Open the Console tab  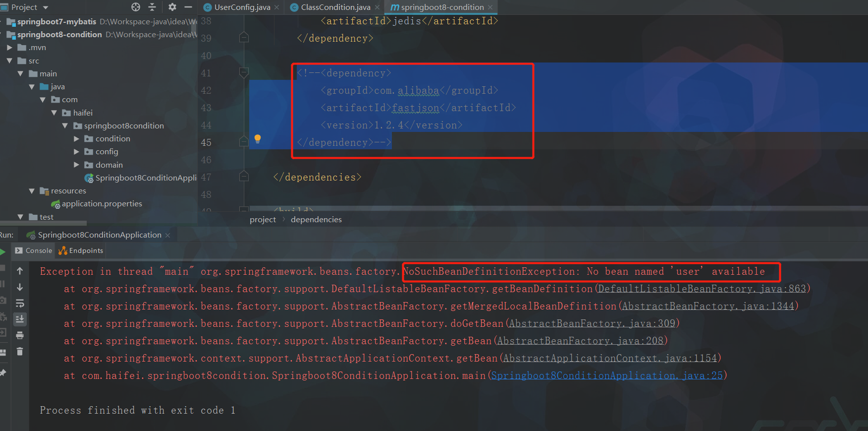coord(34,251)
